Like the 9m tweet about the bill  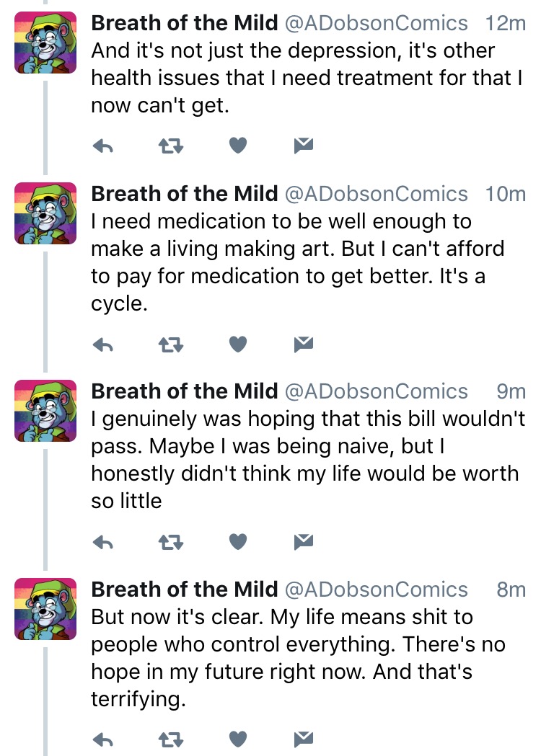pos(238,542)
